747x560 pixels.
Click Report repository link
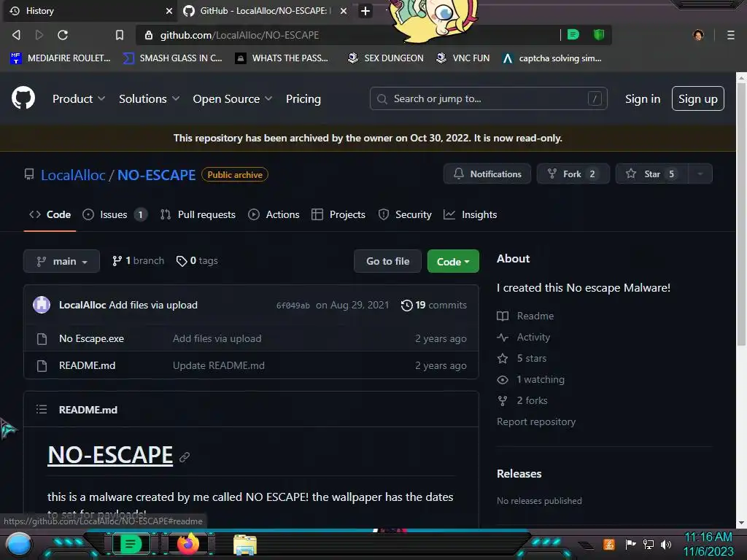click(x=536, y=421)
